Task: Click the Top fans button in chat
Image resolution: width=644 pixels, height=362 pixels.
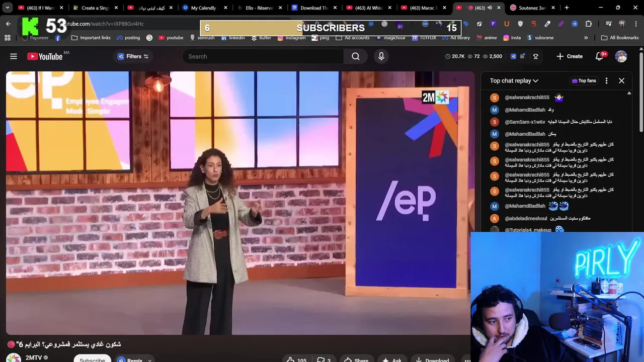Action: pyautogui.click(x=584, y=80)
